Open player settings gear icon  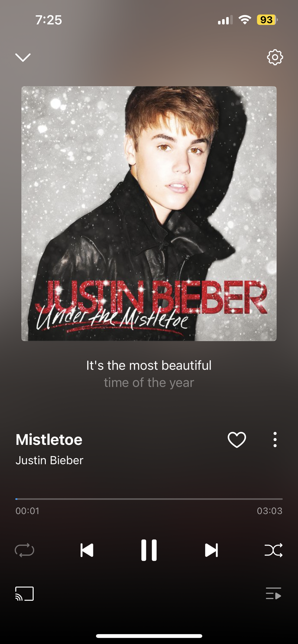click(x=275, y=57)
